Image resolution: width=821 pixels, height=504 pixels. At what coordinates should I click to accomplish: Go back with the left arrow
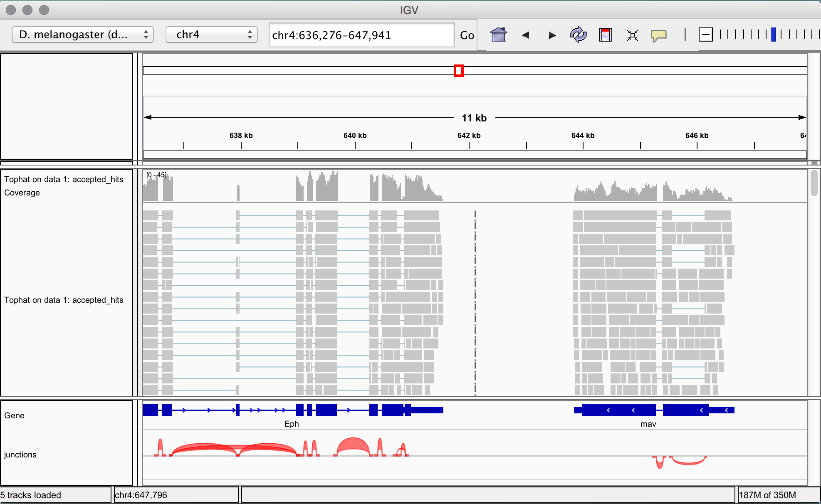[x=525, y=35]
